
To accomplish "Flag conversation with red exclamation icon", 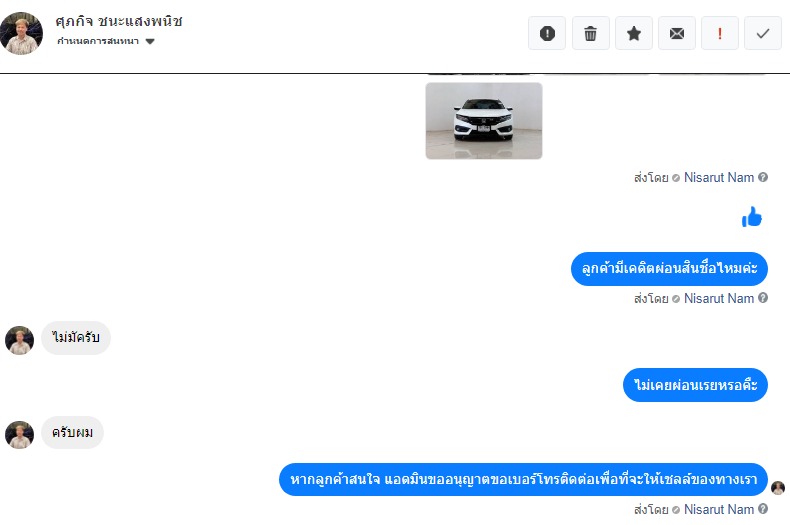I will (719, 33).
